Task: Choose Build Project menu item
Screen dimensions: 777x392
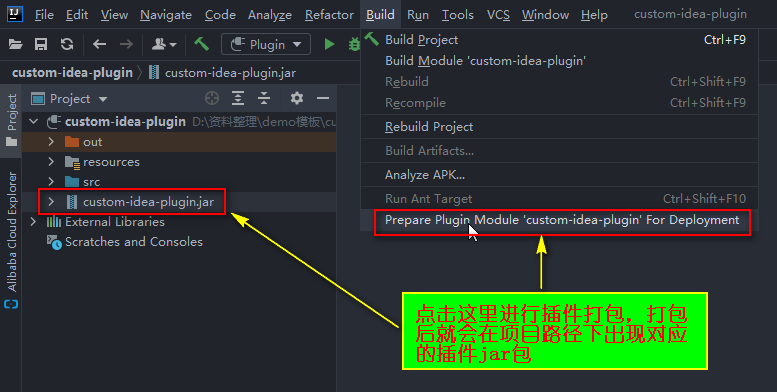Action: (559, 40)
